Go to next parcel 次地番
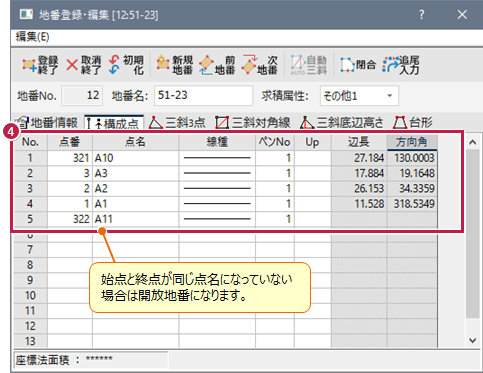Image resolution: width=483 pixels, height=373 pixels. [260, 65]
